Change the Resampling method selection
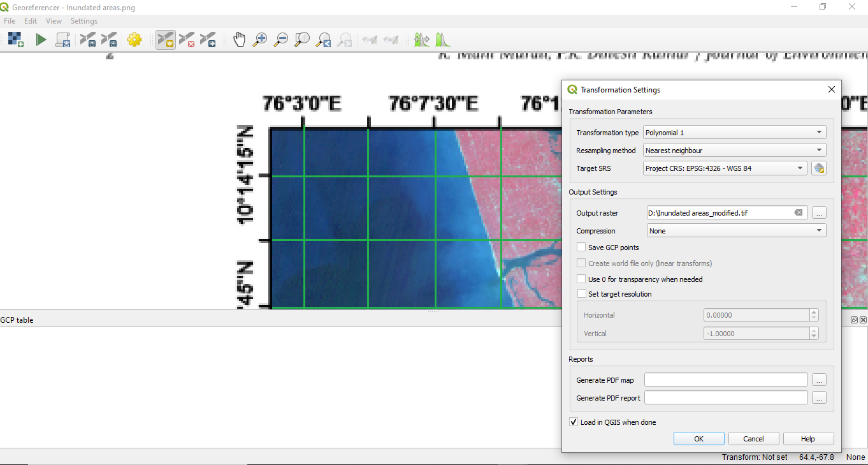Screen dimensions: 868x465 click(734, 150)
